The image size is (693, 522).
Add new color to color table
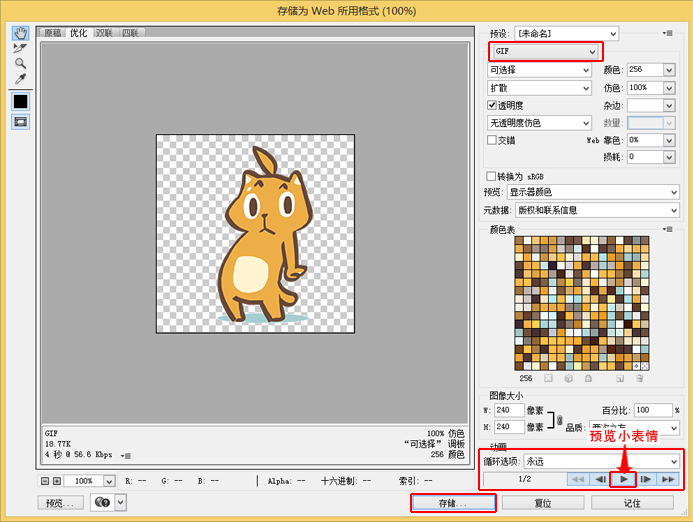coord(620,378)
